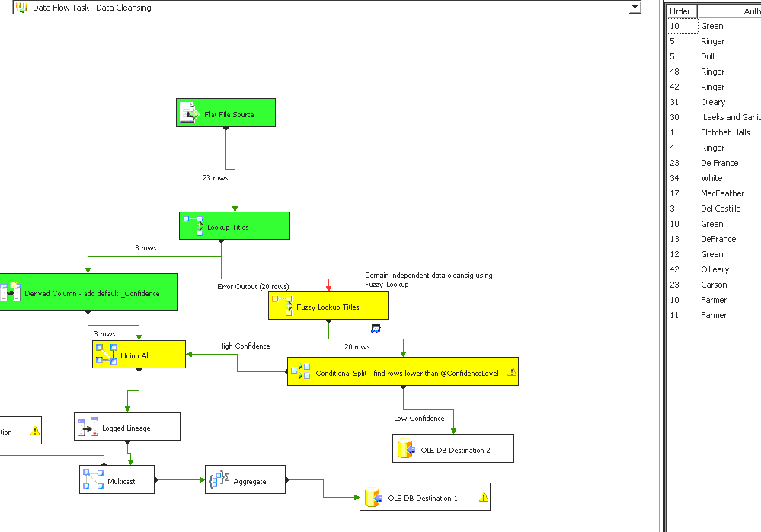
Task: Select grid row with author White
Action: tap(714, 178)
